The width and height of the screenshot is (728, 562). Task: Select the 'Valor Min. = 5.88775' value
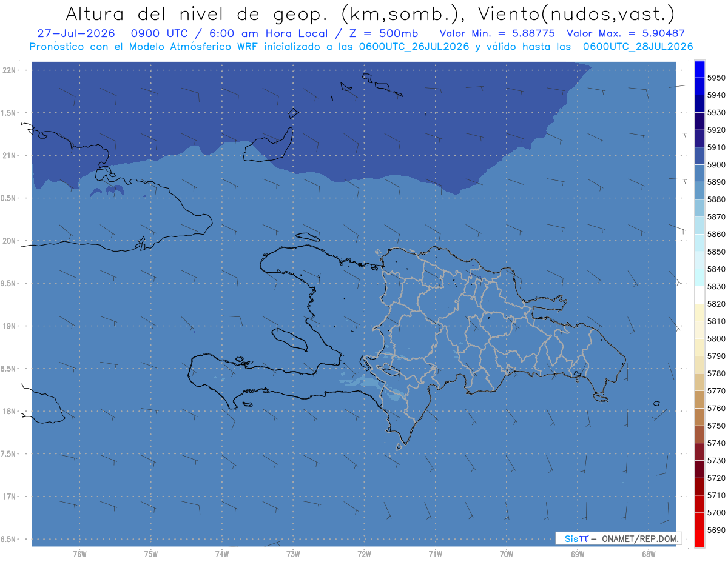496,33
